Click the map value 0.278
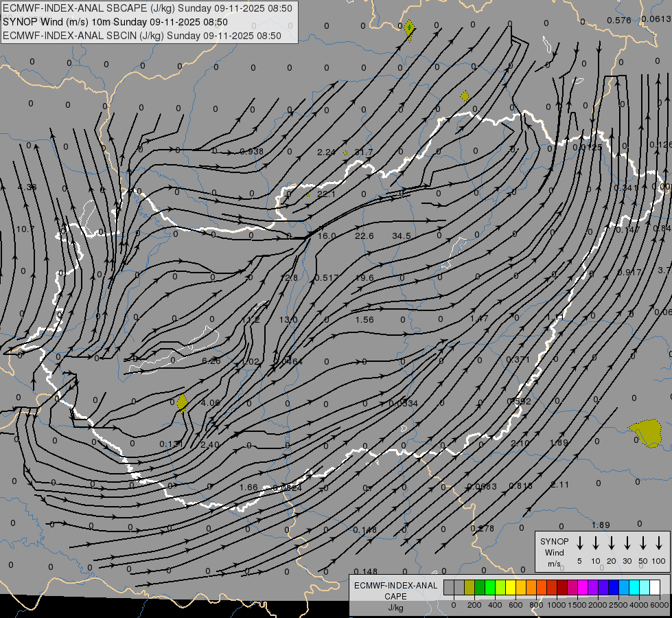The width and height of the screenshot is (672, 618). [x=483, y=528]
